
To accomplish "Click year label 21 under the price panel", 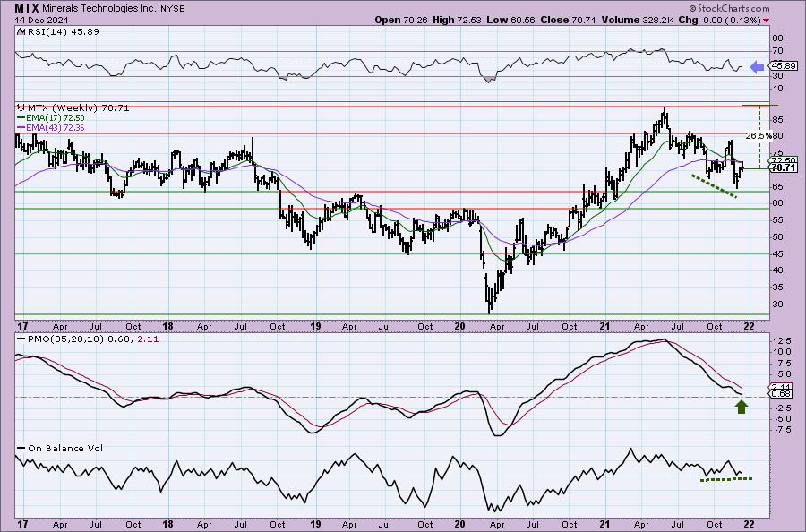I will tap(604, 326).
